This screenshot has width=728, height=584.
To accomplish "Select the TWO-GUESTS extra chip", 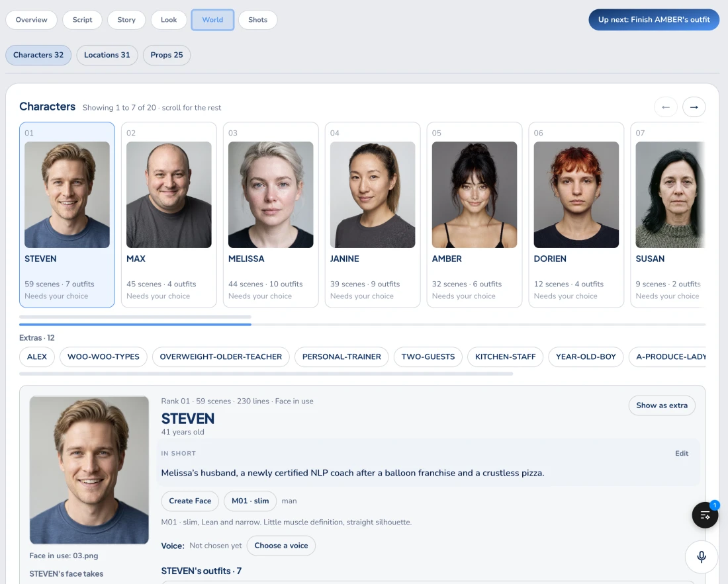I will 428,357.
